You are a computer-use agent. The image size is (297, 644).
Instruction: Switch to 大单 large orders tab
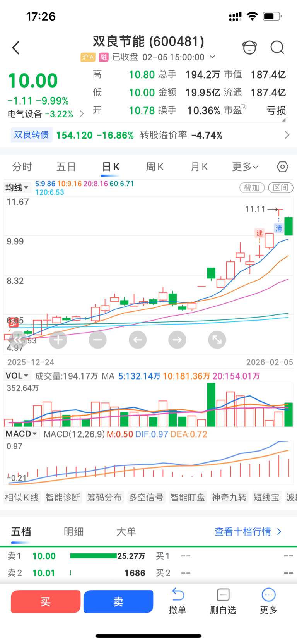tap(126, 531)
